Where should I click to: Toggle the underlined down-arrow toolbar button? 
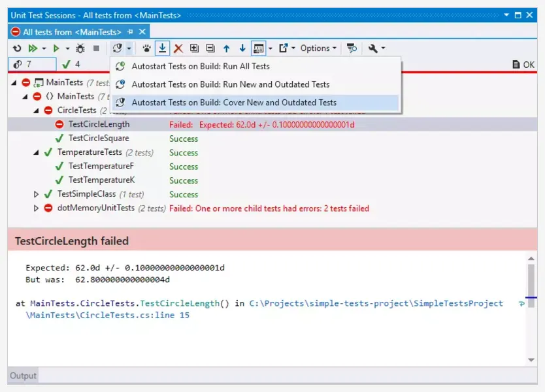(163, 48)
